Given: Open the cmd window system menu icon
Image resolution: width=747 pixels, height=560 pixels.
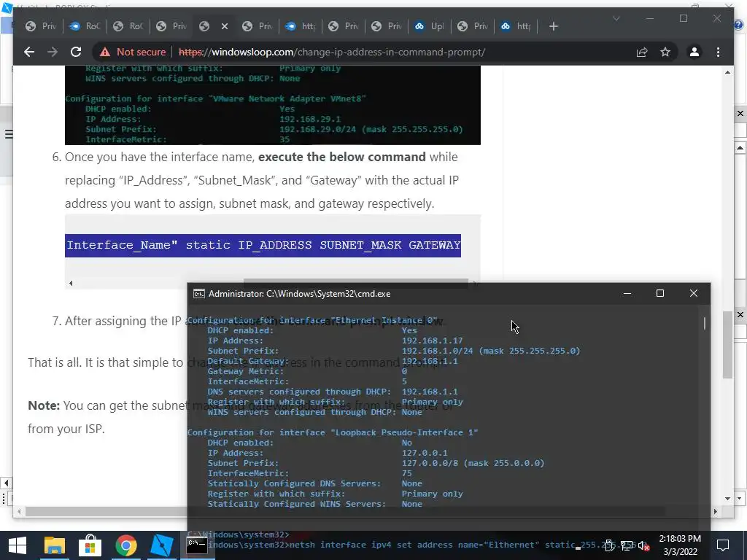Looking at the screenshot, I should (x=198, y=294).
